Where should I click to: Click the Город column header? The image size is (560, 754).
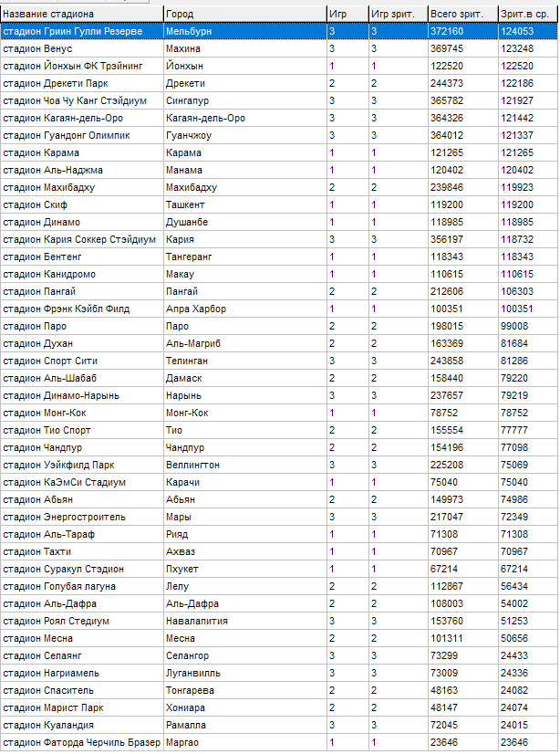pyautogui.click(x=244, y=14)
